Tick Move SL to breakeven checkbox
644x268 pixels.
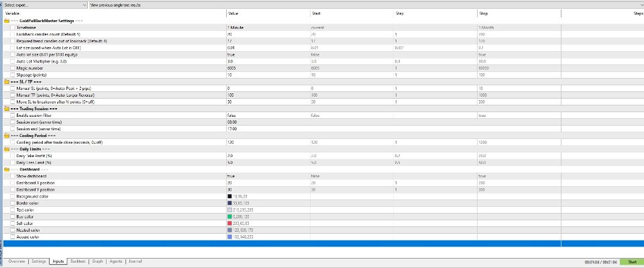point(13,101)
